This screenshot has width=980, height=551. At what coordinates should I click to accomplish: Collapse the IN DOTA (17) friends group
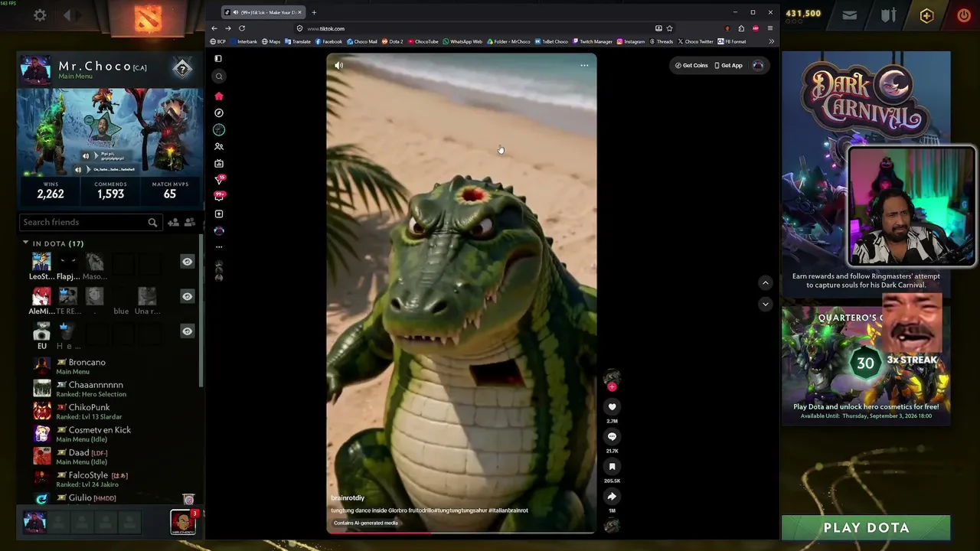click(x=25, y=243)
